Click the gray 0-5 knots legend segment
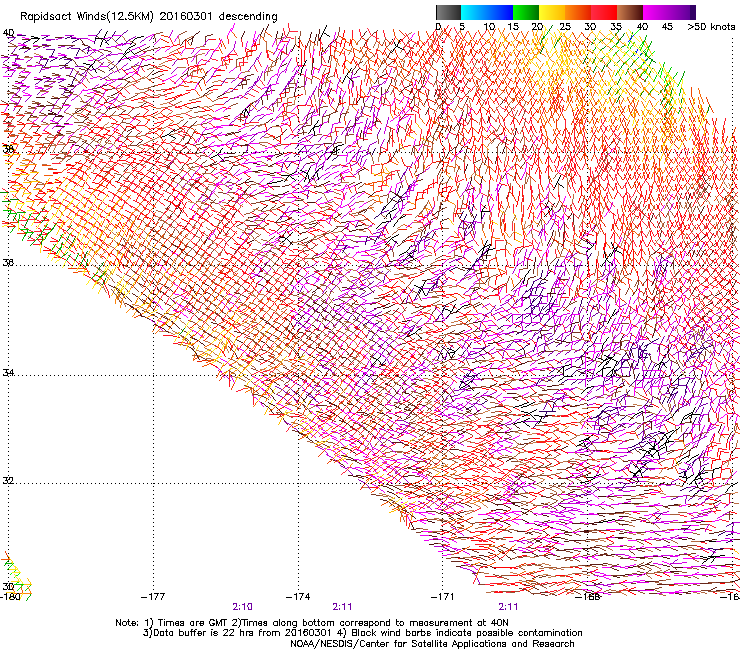Viewport: 740px width, 650px height. (x=448, y=12)
